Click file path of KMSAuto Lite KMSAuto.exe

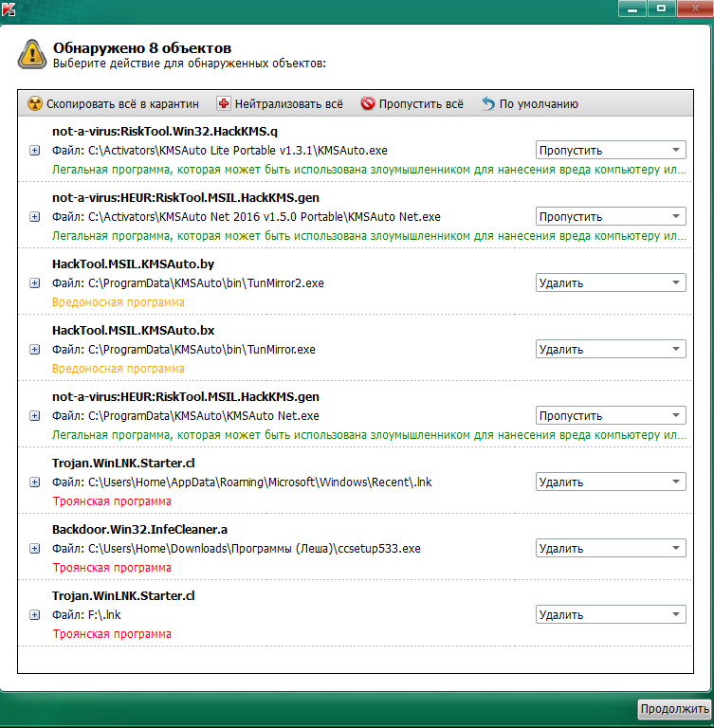click(220, 151)
